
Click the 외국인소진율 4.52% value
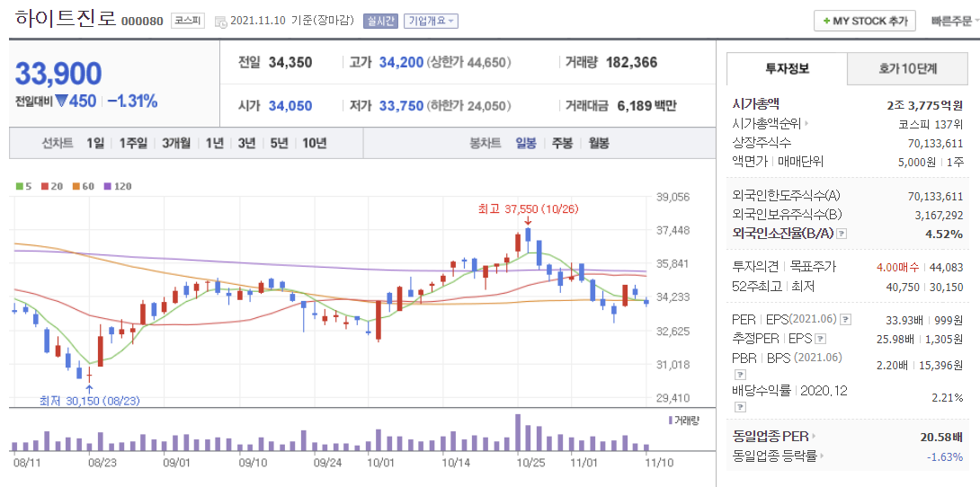click(x=944, y=235)
